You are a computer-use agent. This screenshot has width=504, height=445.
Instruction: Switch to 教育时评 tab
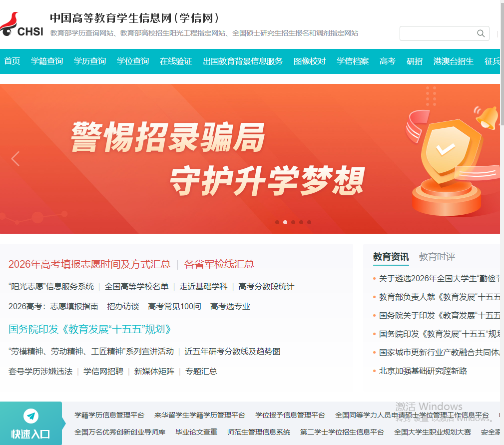pos(437,257)
